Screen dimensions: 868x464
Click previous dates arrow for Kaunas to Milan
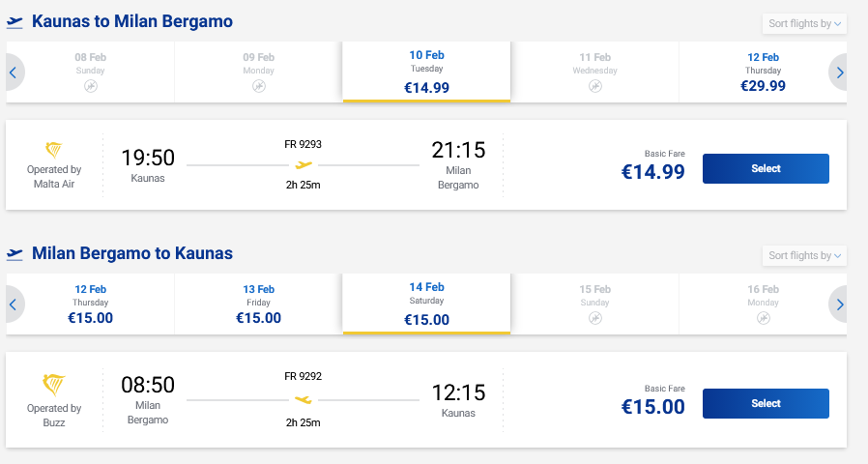pyautogui.click(x=13, y=72)
